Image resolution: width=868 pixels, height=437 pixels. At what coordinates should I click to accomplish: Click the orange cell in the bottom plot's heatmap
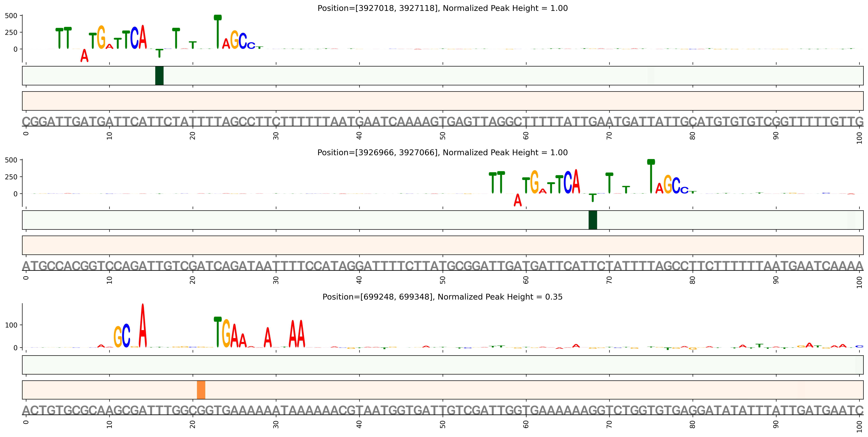(x=201, y=390)
